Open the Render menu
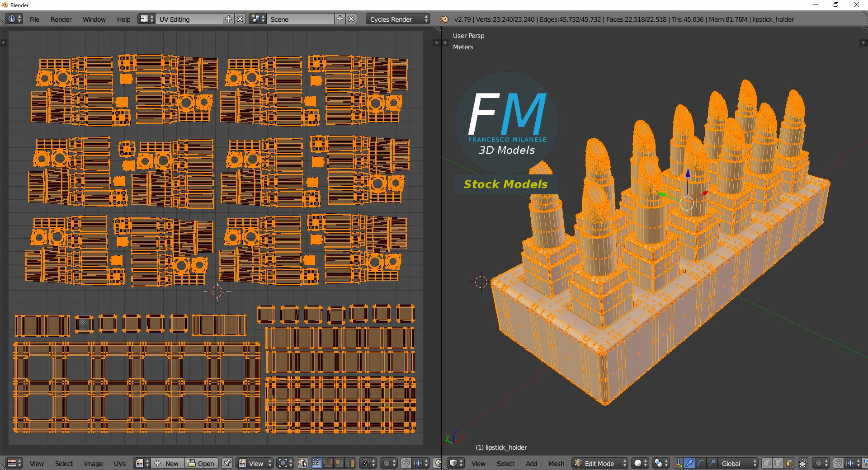Image resolution: width=868 pixels, height=470 pixels. click(61, 19)
